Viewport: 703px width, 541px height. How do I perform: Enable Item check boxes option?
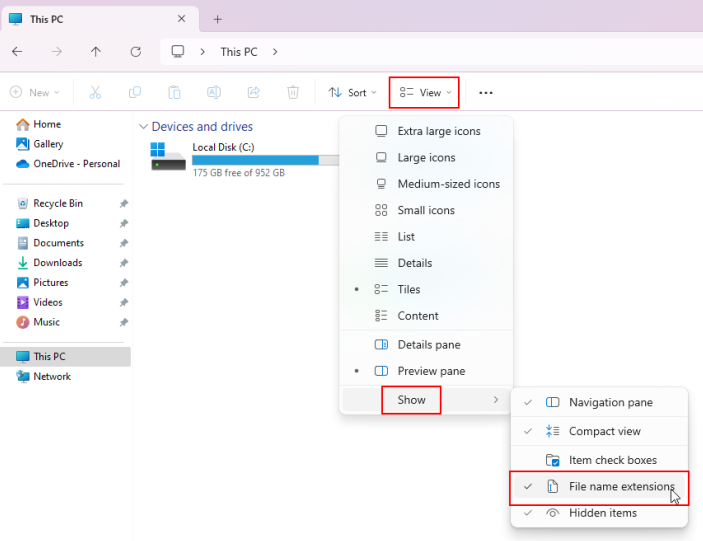pos(612,460)
